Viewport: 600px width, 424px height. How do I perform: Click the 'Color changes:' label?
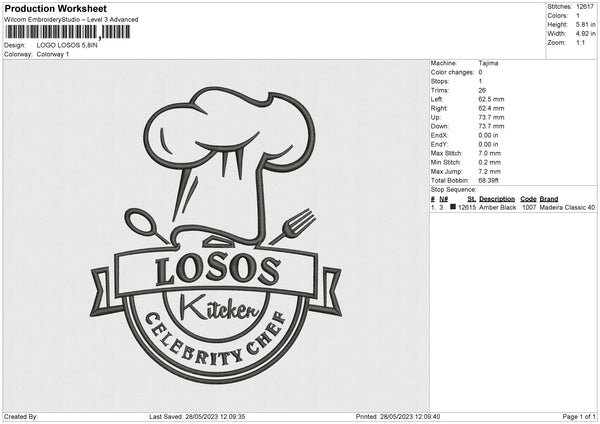tap(452, 72)
